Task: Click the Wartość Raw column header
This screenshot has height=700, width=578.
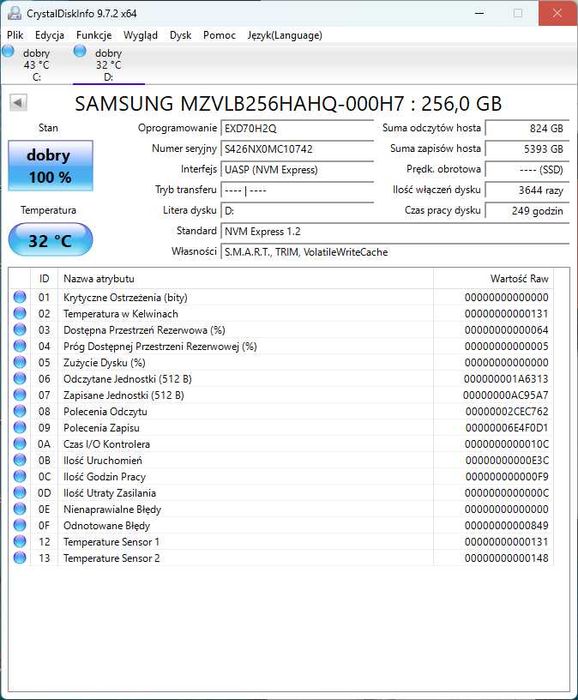Action: (x=493, y=279)
